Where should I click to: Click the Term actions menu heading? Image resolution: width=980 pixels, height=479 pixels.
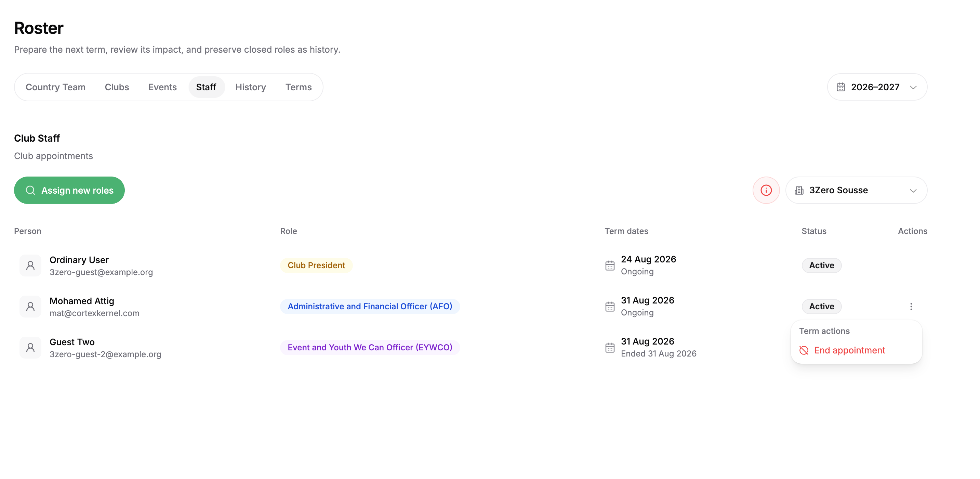coord(824,331)
